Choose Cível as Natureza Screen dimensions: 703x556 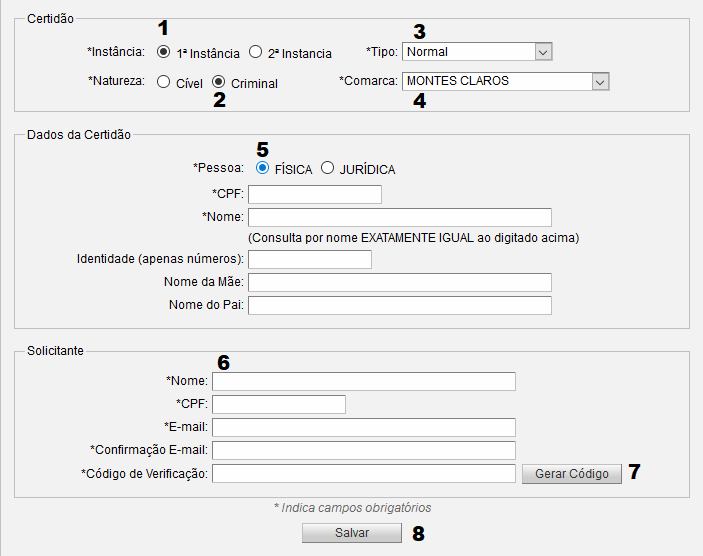pos(164,82)
